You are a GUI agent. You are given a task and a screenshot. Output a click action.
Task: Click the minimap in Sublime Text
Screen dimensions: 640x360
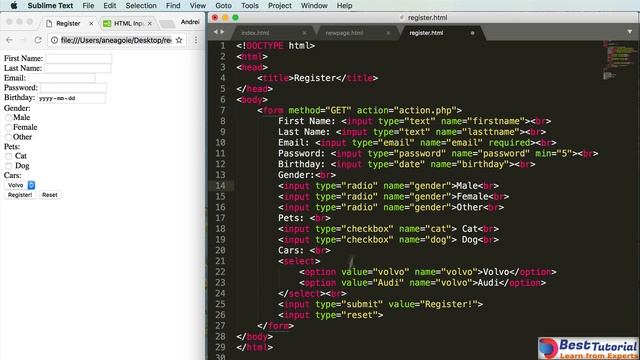[619, 60]
